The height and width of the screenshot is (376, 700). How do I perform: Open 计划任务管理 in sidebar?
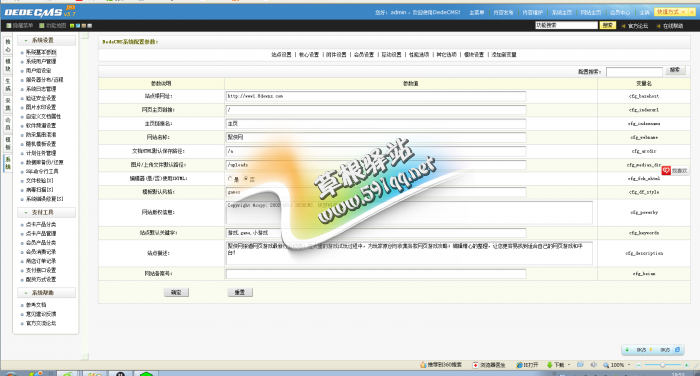pyautogui.click(x=41, y=153)
